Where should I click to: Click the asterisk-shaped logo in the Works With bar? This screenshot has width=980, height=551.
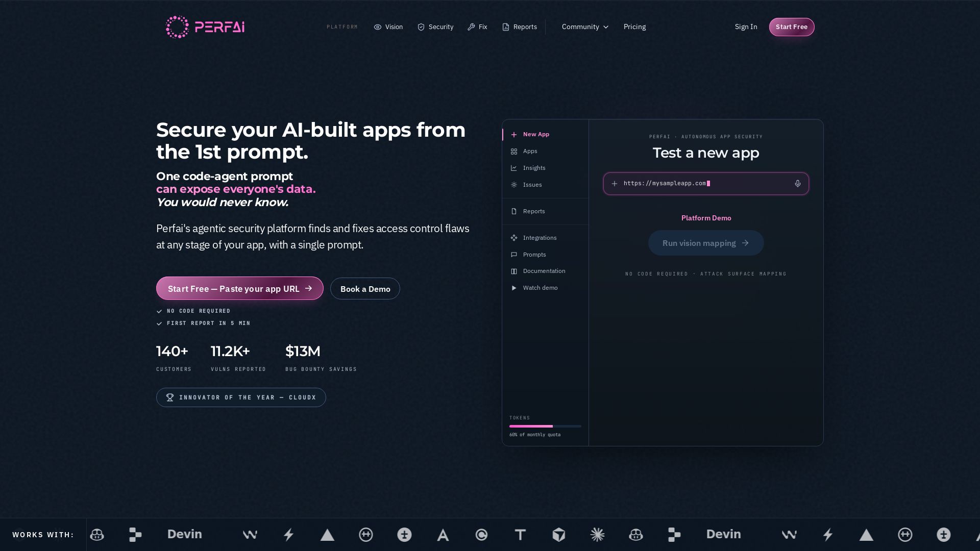click(597, 535)
